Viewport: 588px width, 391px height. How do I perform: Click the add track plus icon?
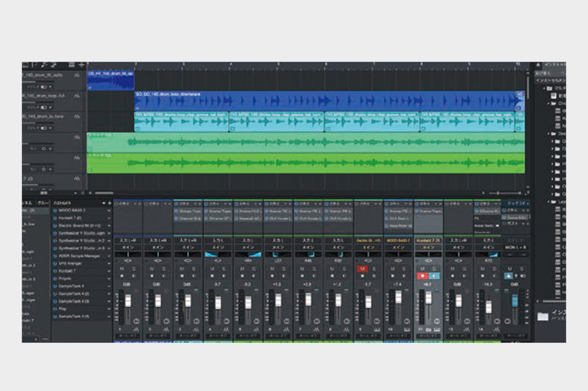81,65
